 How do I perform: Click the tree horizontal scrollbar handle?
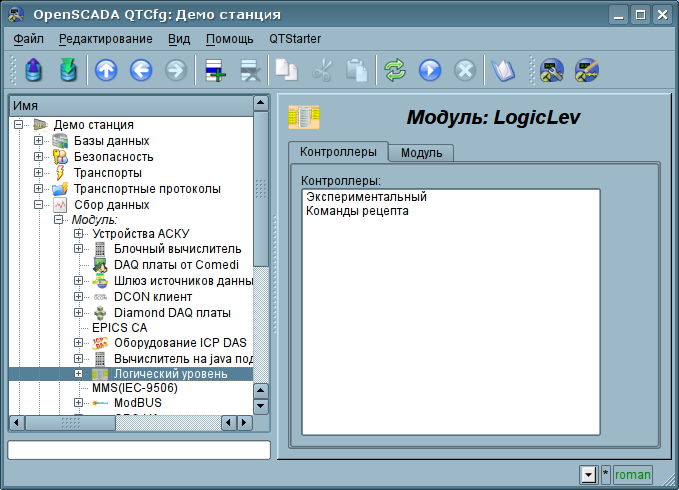(71, 422)
